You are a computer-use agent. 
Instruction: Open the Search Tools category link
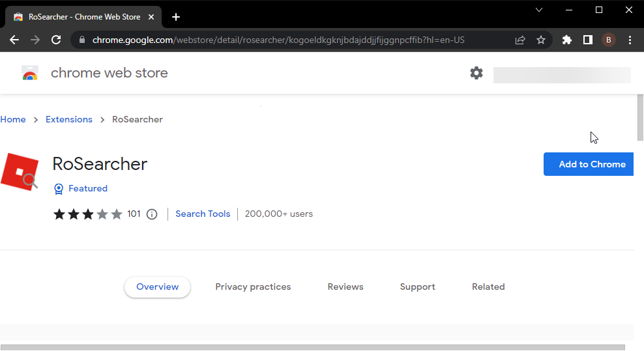[203, 214]
